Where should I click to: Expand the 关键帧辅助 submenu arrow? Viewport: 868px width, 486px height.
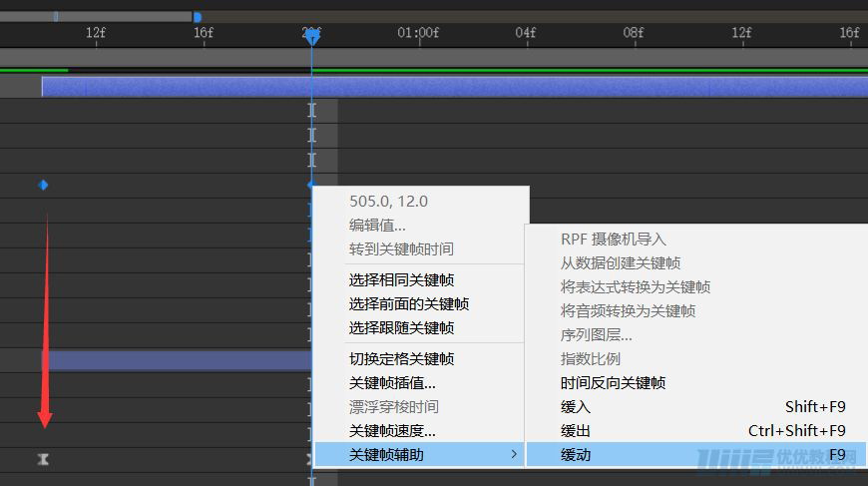pos(514,455)
